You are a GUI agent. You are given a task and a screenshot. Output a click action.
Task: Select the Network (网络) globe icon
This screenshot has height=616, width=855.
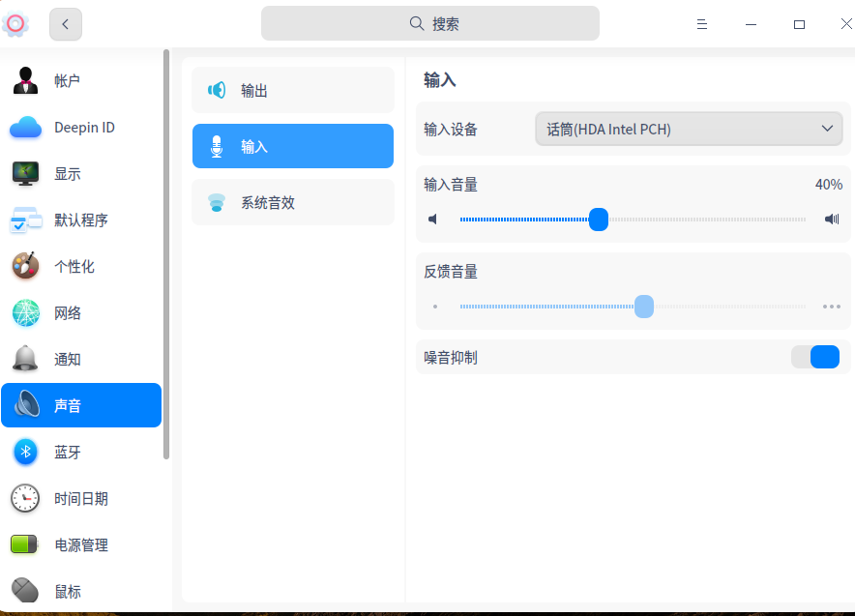tap(25, 313)
